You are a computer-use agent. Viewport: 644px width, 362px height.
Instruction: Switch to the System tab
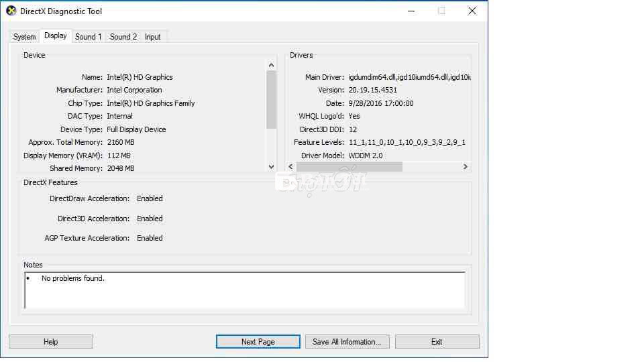click(x=24, y=37)
